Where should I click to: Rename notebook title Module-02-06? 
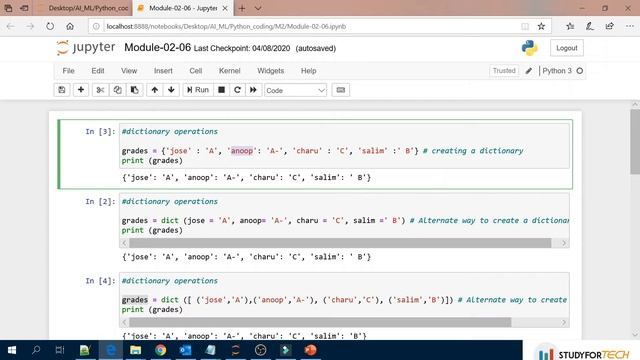[158, 47]
